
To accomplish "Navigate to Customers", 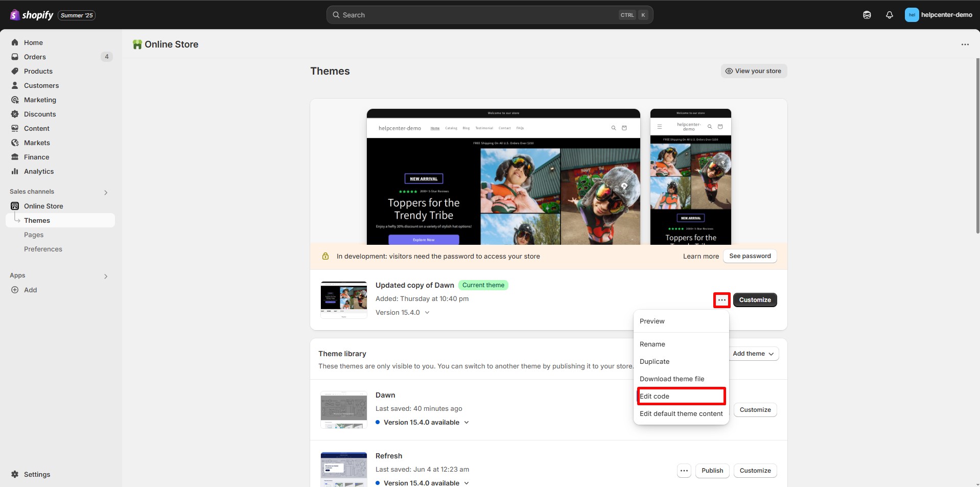I will click(41, 85).
